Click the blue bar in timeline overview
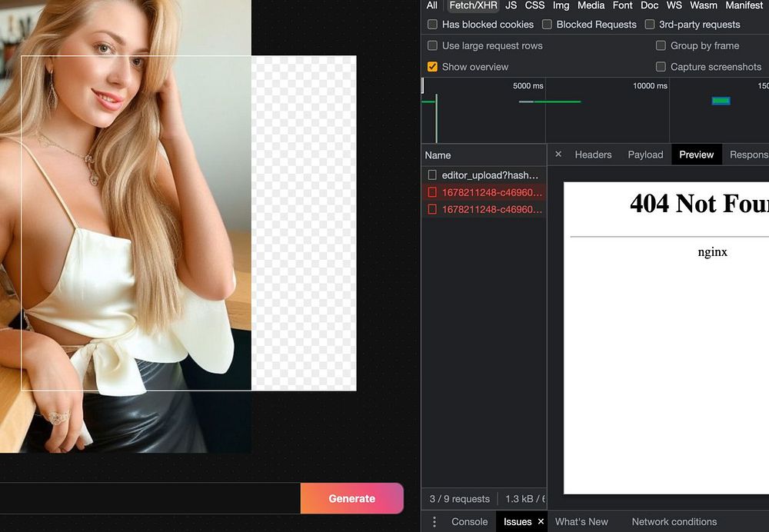 pyautogui.click(x=721, y=101)
